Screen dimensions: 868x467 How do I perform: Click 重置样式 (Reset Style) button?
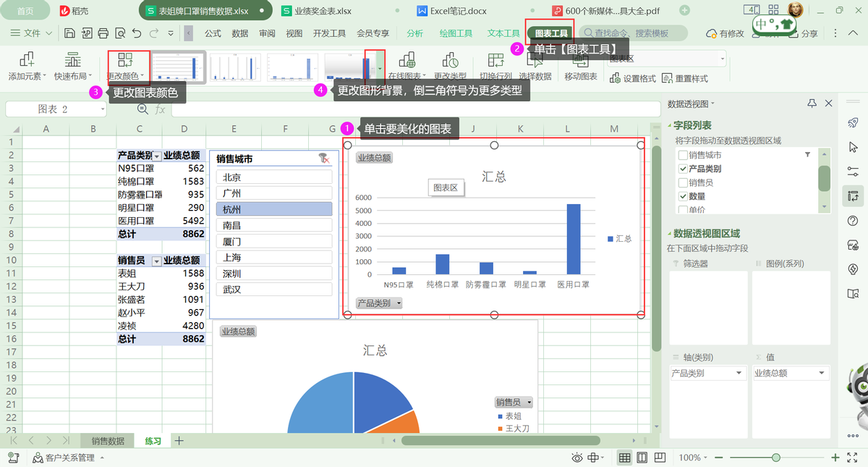686,78
